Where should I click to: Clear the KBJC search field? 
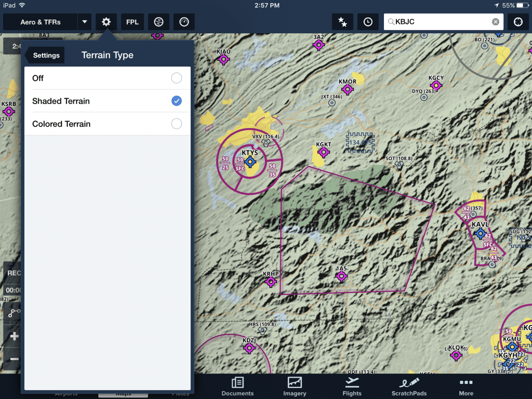click(x=496, y=22)
